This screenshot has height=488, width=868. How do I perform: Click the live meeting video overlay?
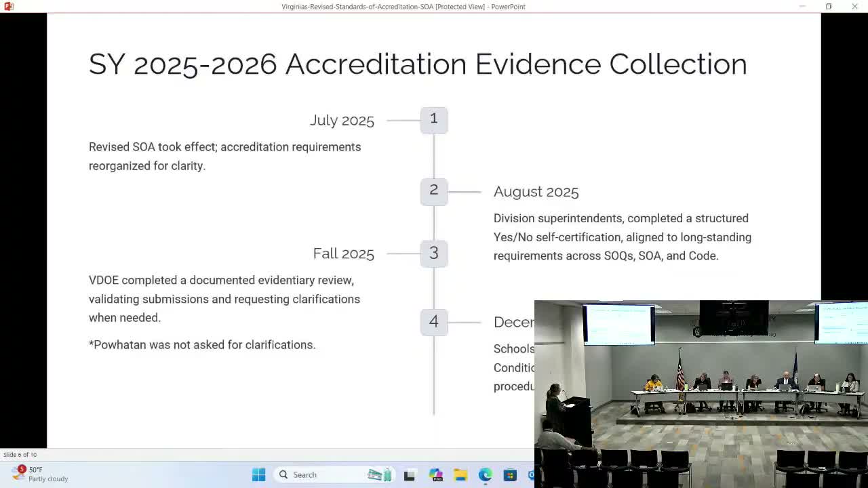tap(701, 393)
